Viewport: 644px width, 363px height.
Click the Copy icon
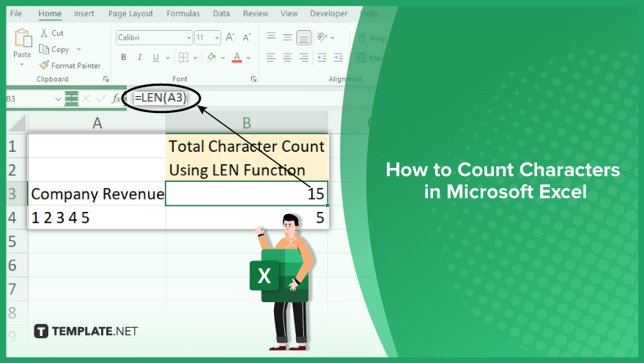click(x=43, y=49)
